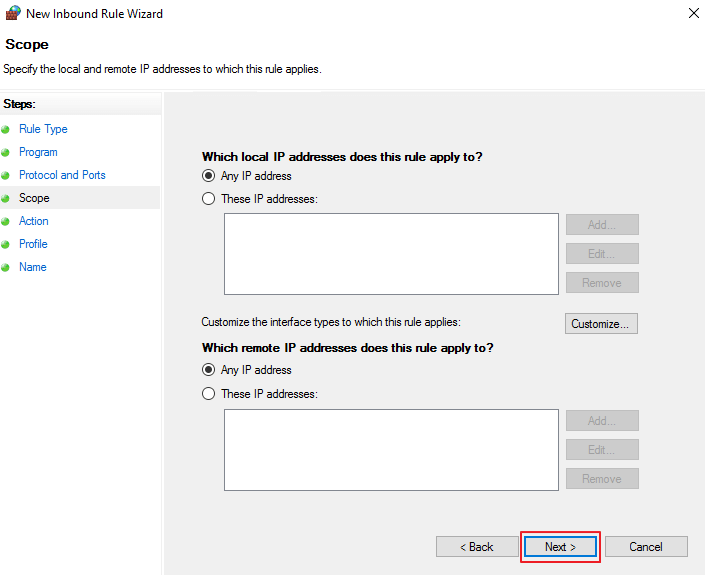Screen dimensions: 705x575
Task: Click the green bullet beside Name
Action: coord(5,267)
